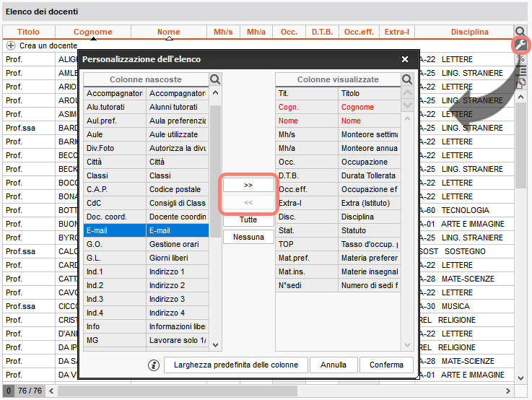Select the MG Lavorare solo row
The width and height of the screenshot is (532, 400).
click(x=146, y=340)
